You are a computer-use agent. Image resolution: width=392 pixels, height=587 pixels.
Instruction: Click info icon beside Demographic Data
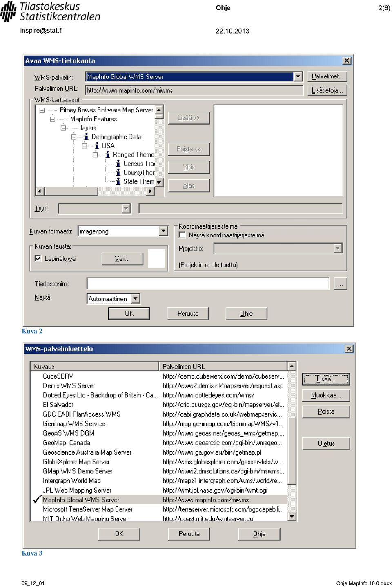pos(86,137)
